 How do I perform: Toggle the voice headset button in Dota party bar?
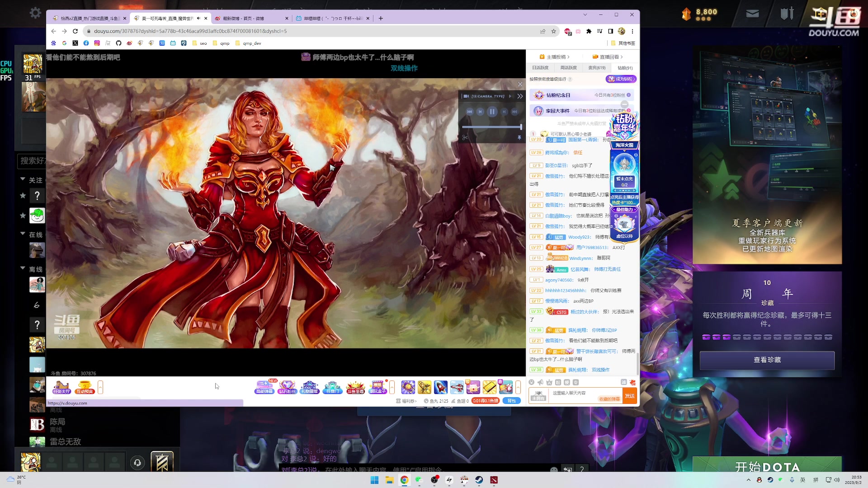pos(137,462)
